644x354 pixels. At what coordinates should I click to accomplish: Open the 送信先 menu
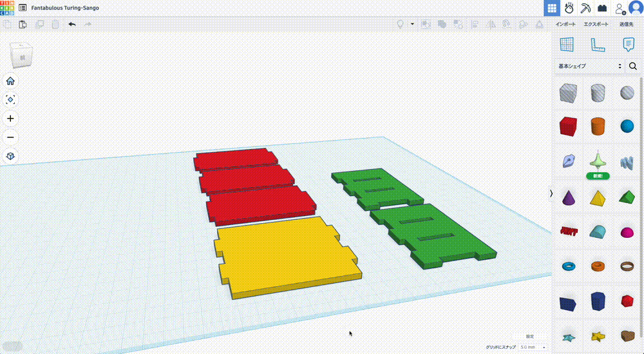pyautogui.click(x=627, y=25)
